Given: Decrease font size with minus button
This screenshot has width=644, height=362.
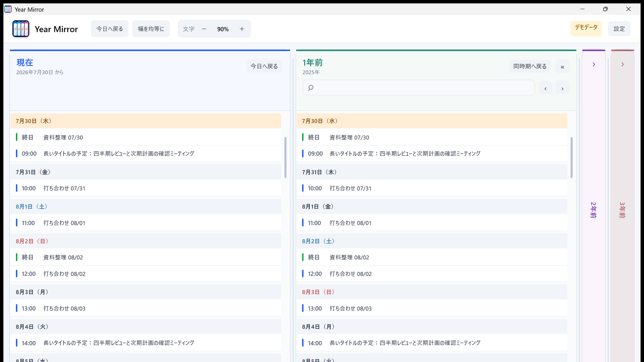Looking at the screenshot, I should [x=204, y=29].
